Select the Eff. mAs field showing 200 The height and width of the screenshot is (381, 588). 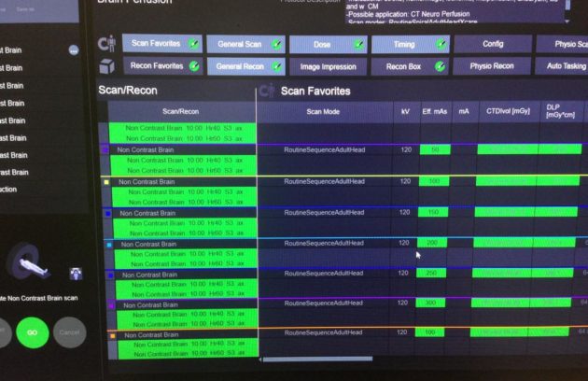pos(434,243)
